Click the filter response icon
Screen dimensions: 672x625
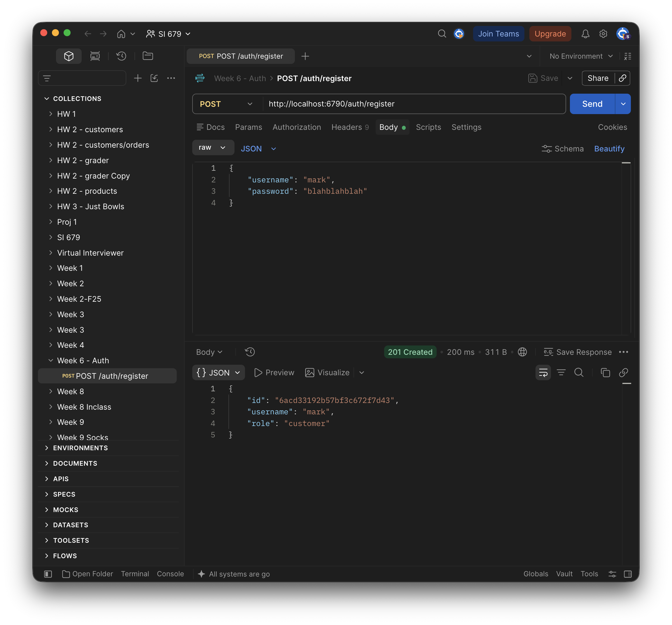[x=561, y=373]
